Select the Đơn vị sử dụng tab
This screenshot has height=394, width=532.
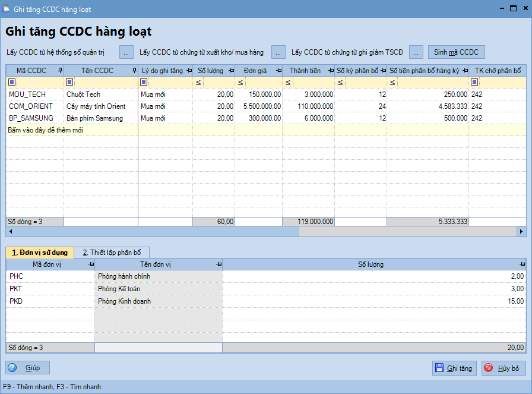pyautogui.click(x=40, y=252)
